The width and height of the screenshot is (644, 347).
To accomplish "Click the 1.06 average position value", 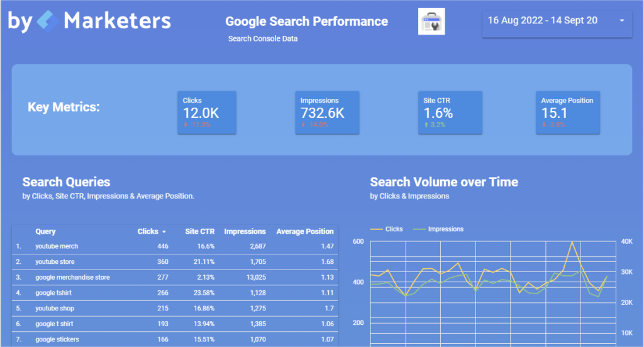I will 327,324.
